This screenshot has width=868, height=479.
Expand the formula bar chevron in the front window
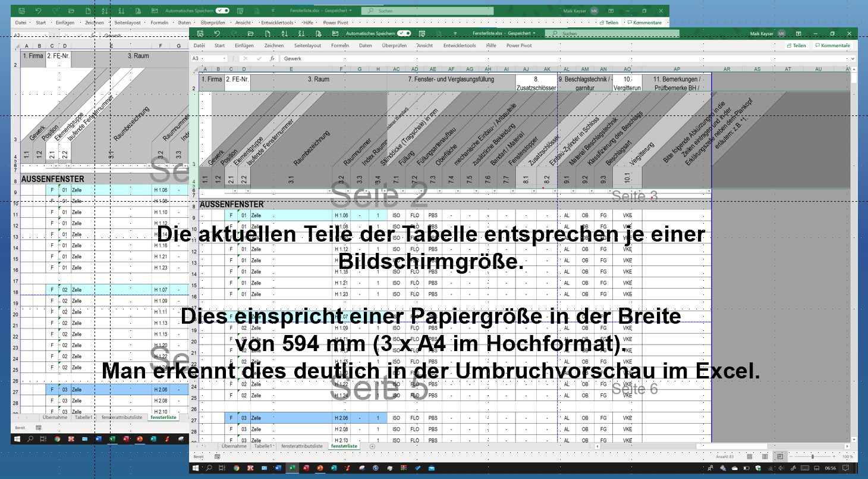click(853, 59)
